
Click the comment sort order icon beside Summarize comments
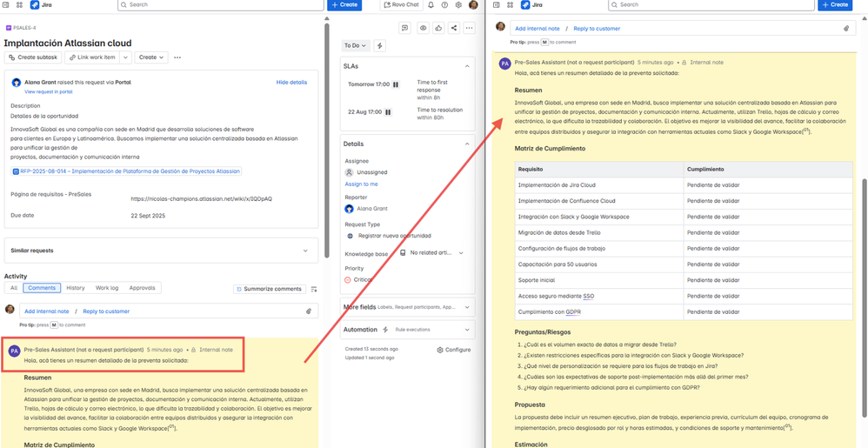tap(314, 289)
